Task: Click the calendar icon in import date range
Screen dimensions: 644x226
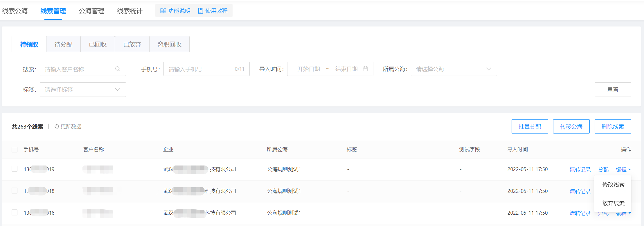Action: [x=365, y=69]
